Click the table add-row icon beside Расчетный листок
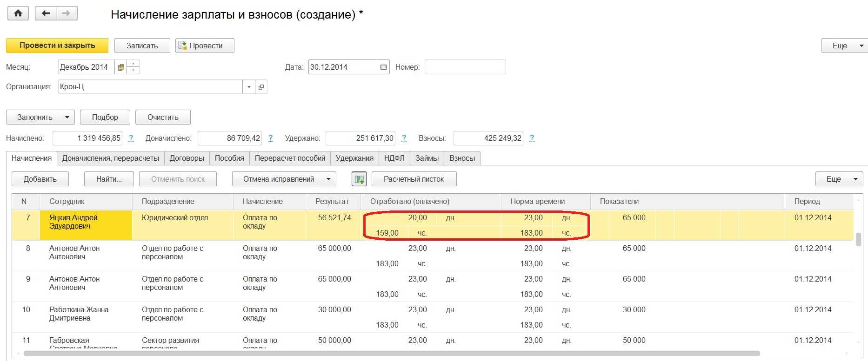The height and width of the screenshot is (361, 868). click(359, 179)
